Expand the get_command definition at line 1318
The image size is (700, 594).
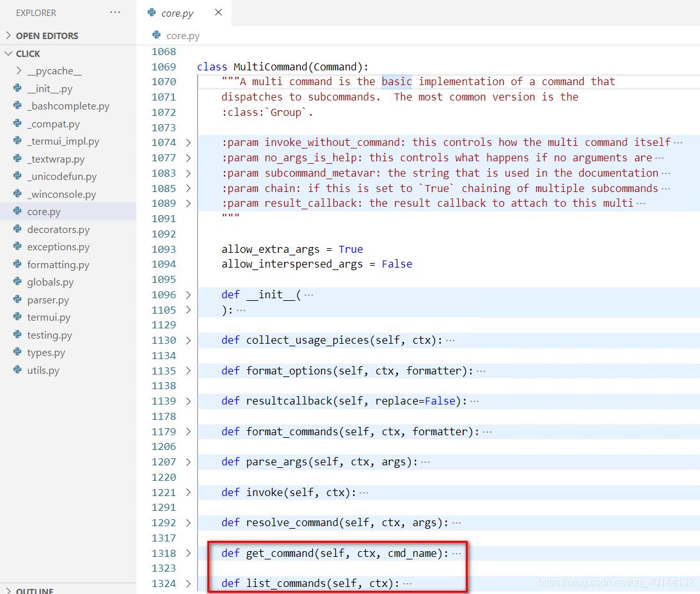(187, 552)
